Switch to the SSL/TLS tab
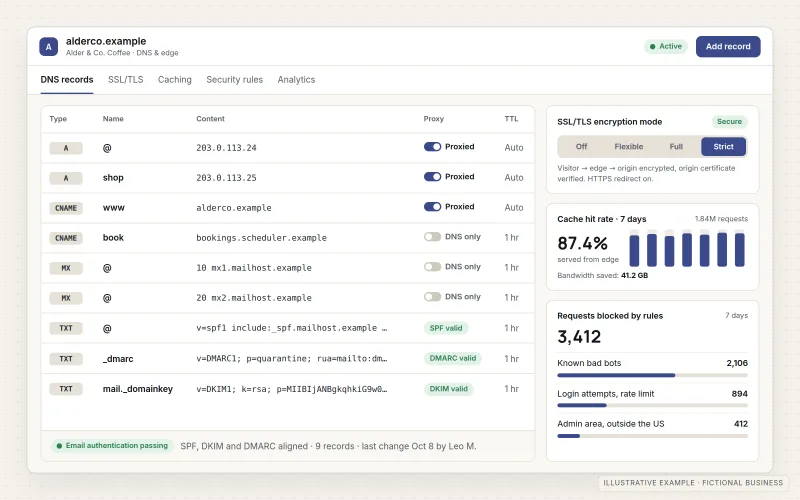800x500 pixels. click(x=126, y=80)
